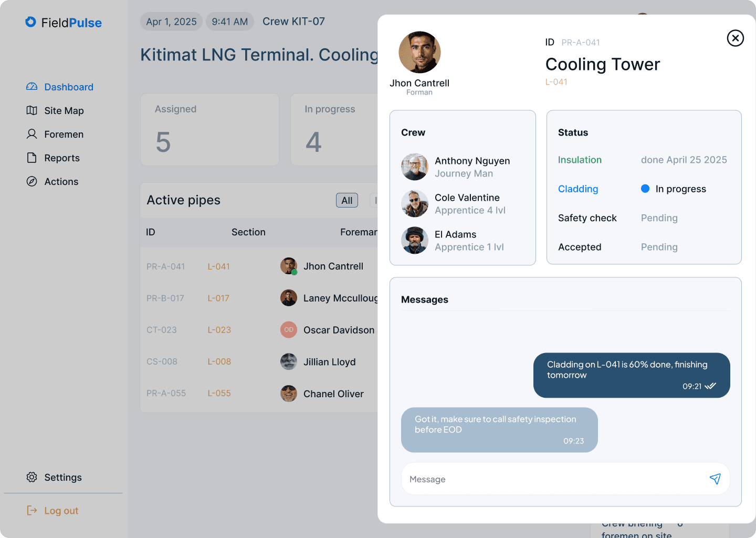This screenshot has height=538, width=756.
Task: Click the Cole Valentine crew member name
Action: coord(467,198)
